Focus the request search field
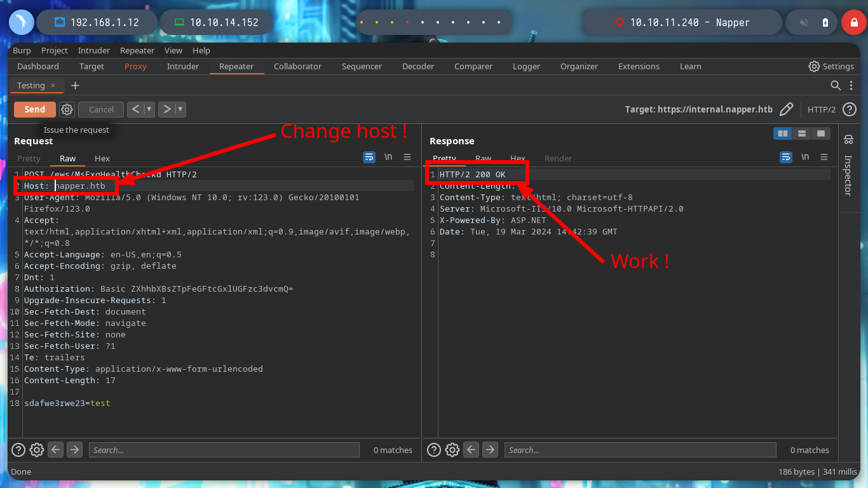The image size is (868, 488). click(224, 450)
